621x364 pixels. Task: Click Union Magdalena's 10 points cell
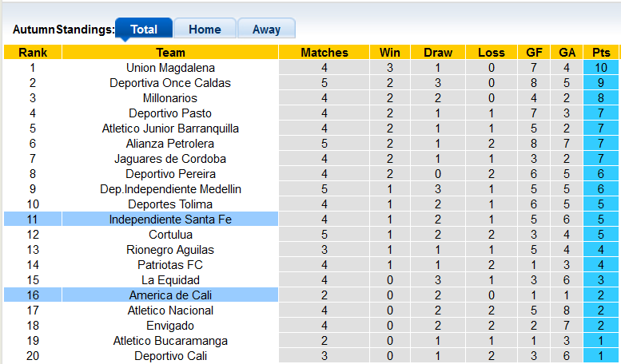[601, 68]
